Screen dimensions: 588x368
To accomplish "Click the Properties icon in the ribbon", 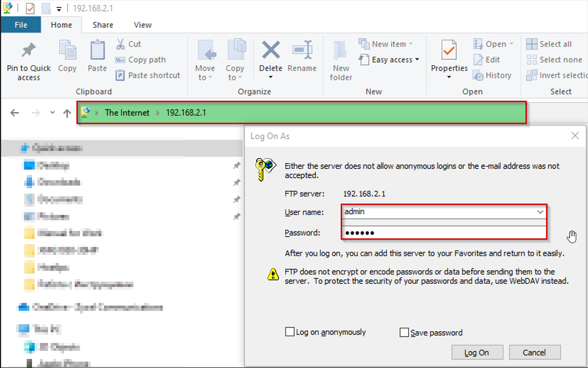I will pyautogui.click(x=449, y=51).
